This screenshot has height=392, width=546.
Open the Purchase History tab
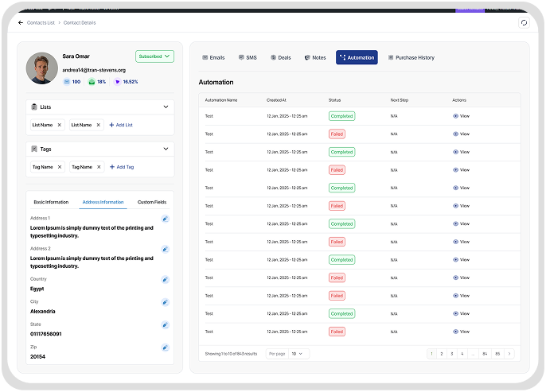(411, 58)
